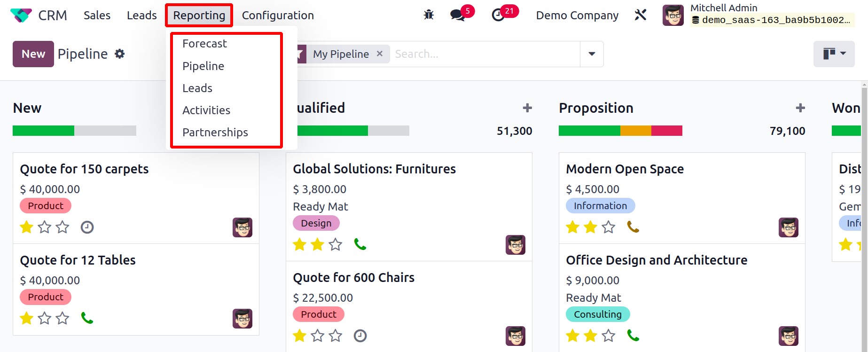Viewport: 868px width, 352px height.
Task: Click clock activity icon on Quote for 150 carpets
Action: [87, 227]
